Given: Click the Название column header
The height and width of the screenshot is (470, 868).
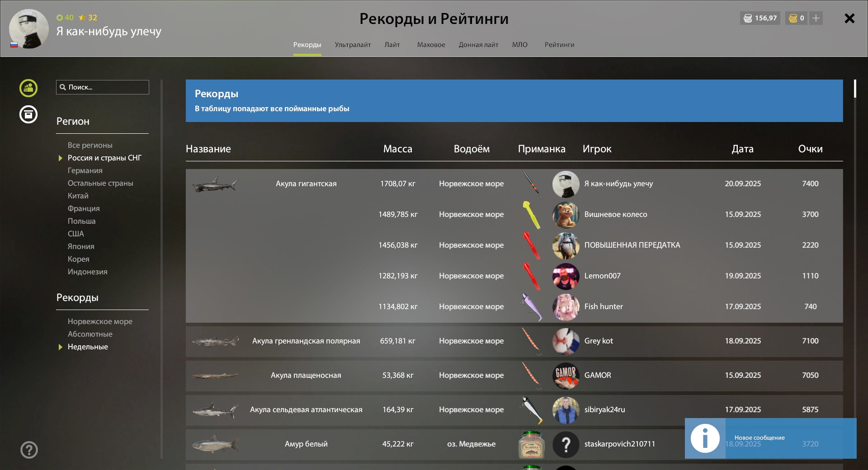Looking at the screenshot, I should pyautogui.click(x=208, y=149).
